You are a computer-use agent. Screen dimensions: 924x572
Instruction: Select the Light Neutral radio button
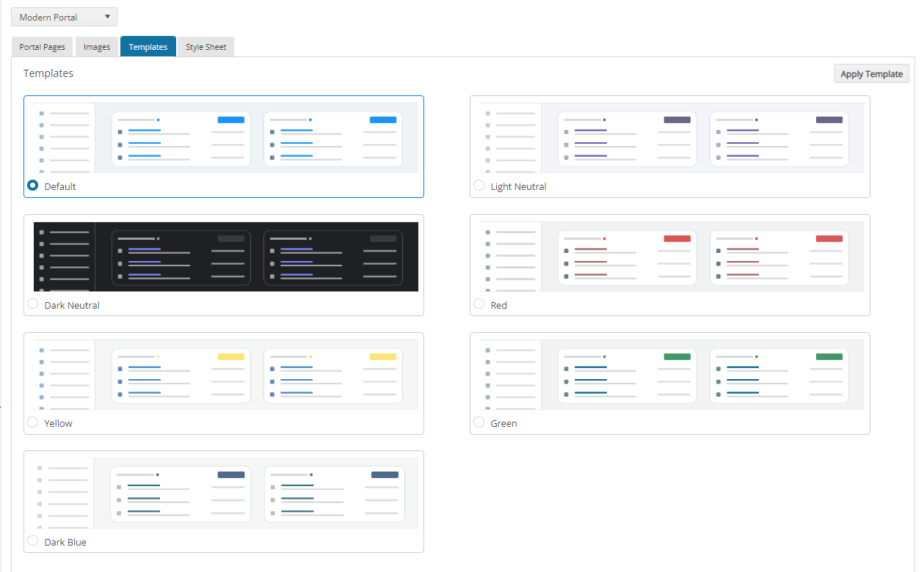coord(479,186)
